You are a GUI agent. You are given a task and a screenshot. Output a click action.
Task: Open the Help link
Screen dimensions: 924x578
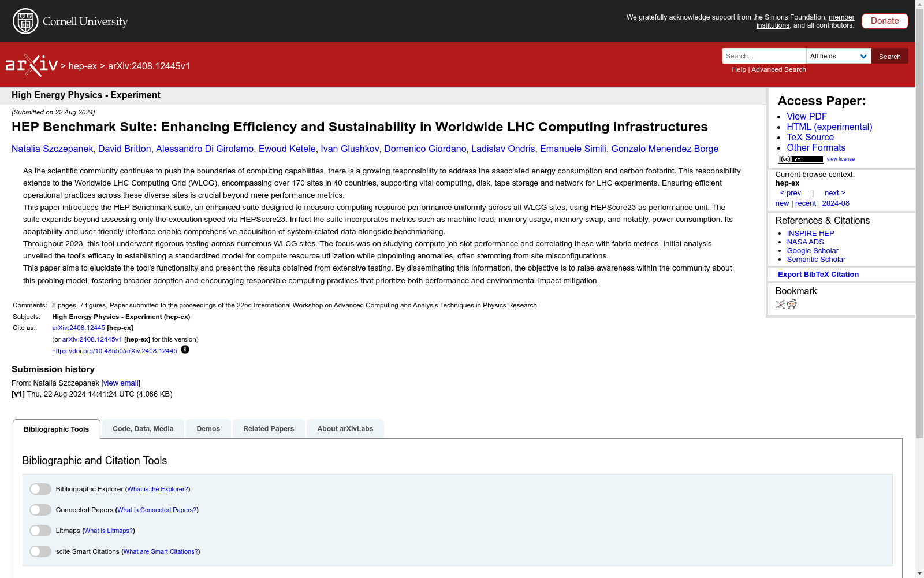click(739, 69)
